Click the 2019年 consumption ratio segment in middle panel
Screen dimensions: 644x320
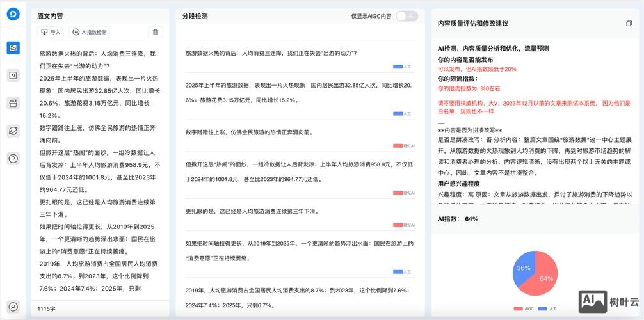coord(300,298)
